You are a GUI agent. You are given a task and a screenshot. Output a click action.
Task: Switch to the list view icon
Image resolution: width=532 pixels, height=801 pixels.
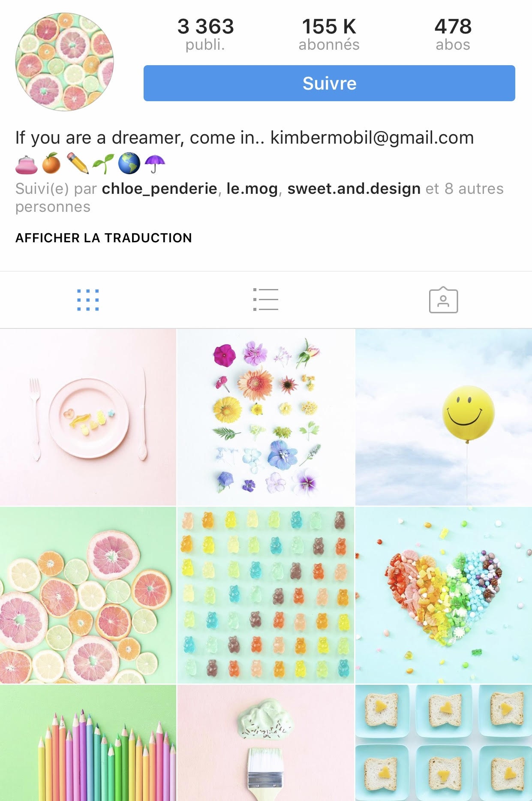pos(265,299)
